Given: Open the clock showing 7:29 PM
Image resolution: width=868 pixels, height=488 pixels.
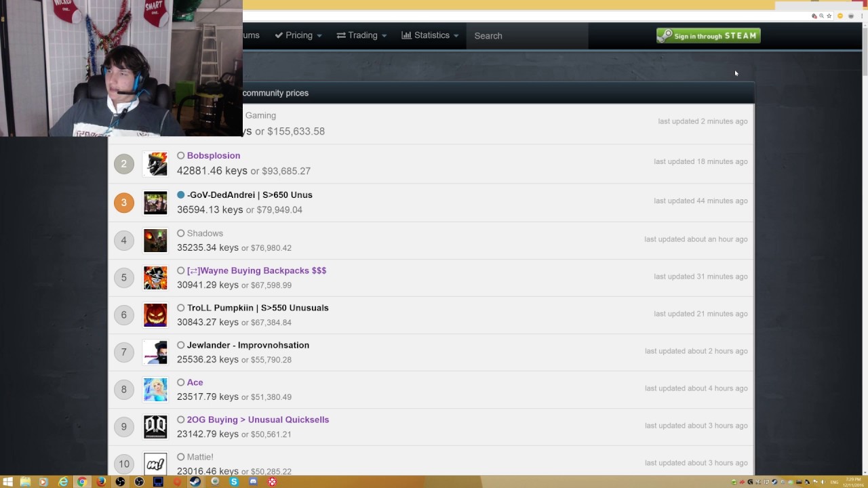Looking at the screenshot, I should tap(853, 482).
